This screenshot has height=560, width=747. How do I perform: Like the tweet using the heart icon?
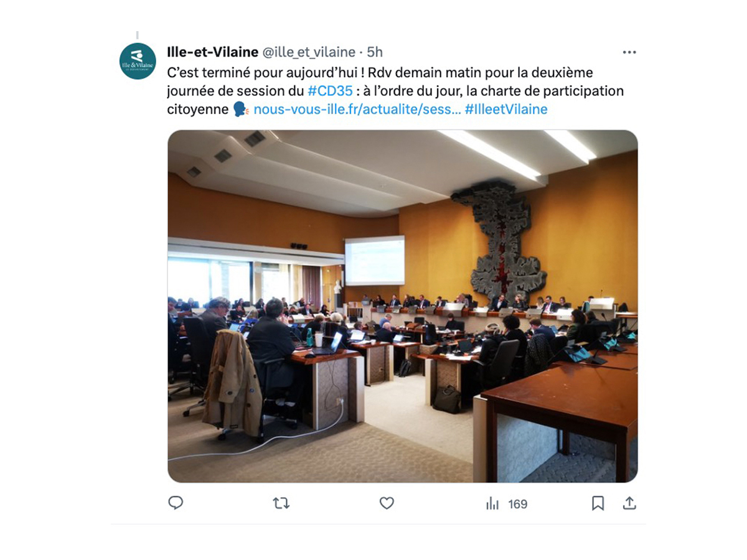(x=387, y=503)
